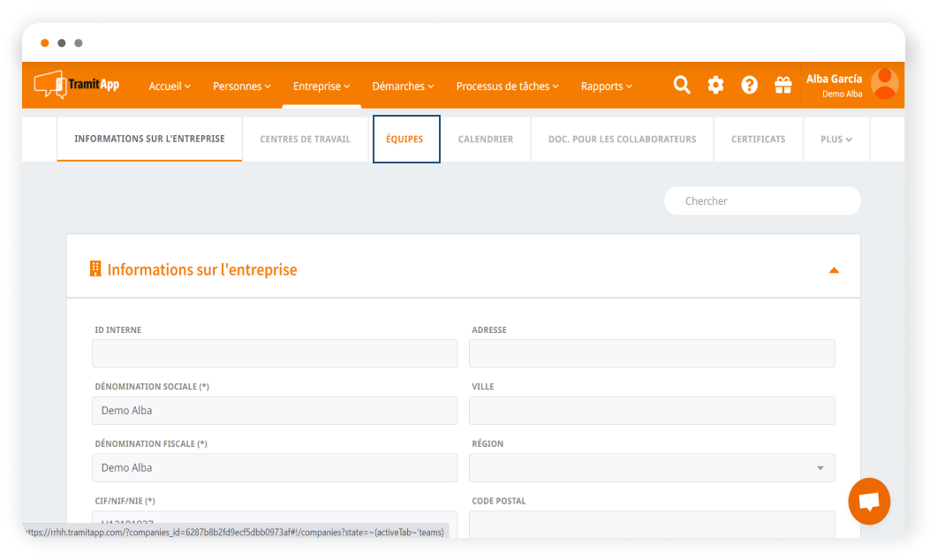Click the TramitApp logo
This screenshot has height=560, width=937.
(x=77, y=85)
